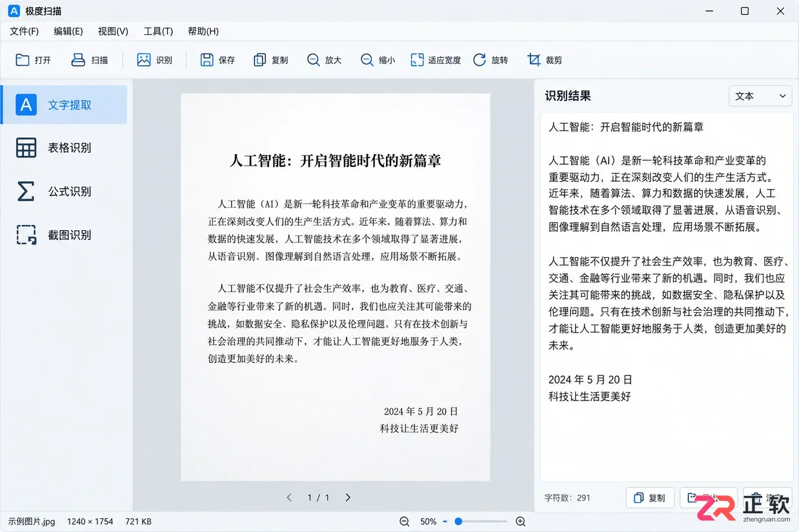
Task: Start a scan with 扫描 button
Action: click(89, 60)
